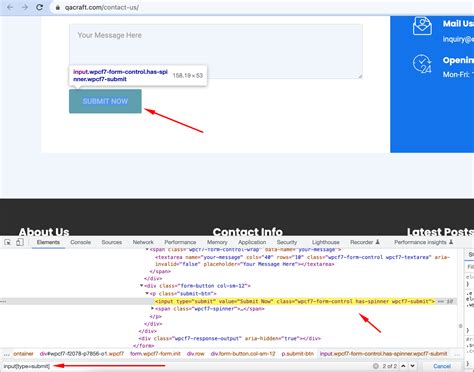Open the Console tab
This screenshot has width=474, height=372.
81,242
